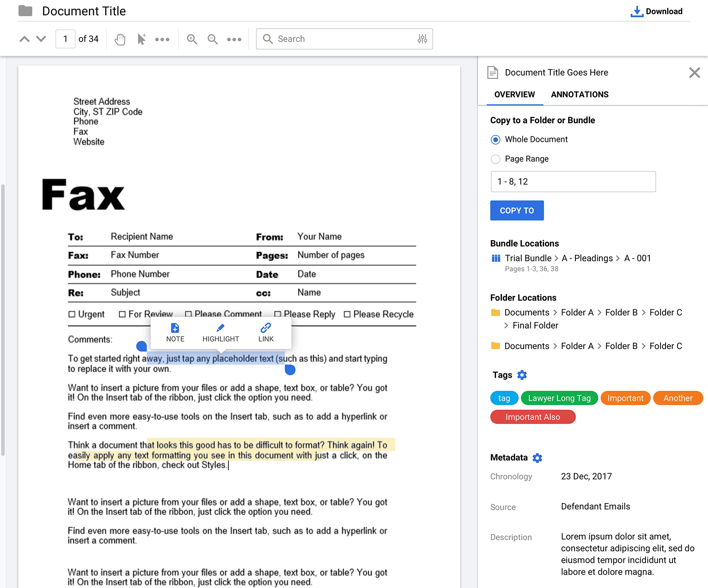Click the page range input field

(x=573, y=182)
